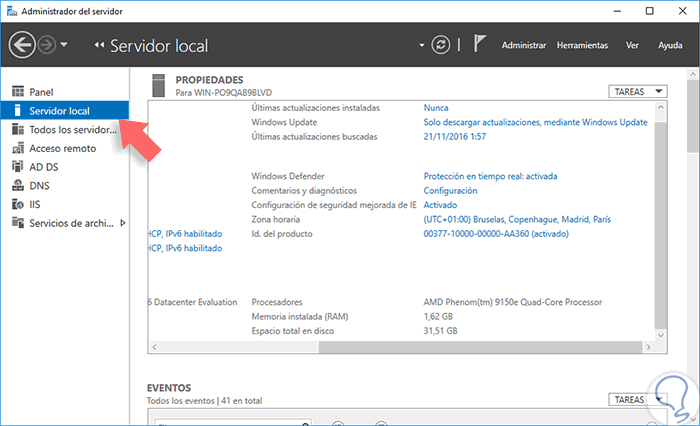
Task: Open the navigation history dropdown arrow
Action: tap(64, 45)
